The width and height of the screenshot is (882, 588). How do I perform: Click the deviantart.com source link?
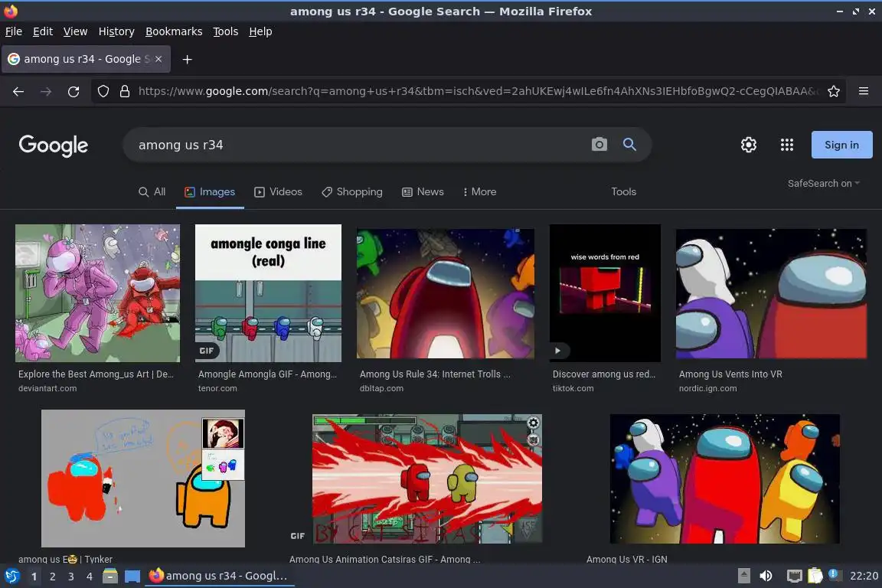[x=47, y=388]
